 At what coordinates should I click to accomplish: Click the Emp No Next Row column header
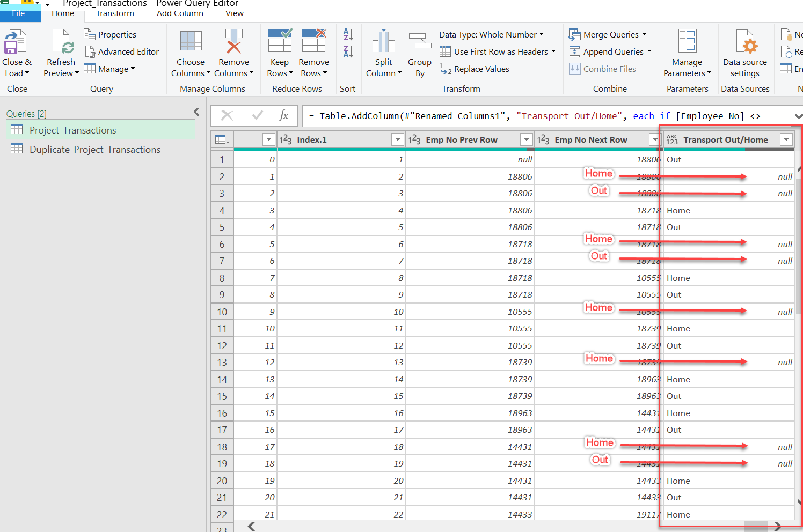(590, 140)
